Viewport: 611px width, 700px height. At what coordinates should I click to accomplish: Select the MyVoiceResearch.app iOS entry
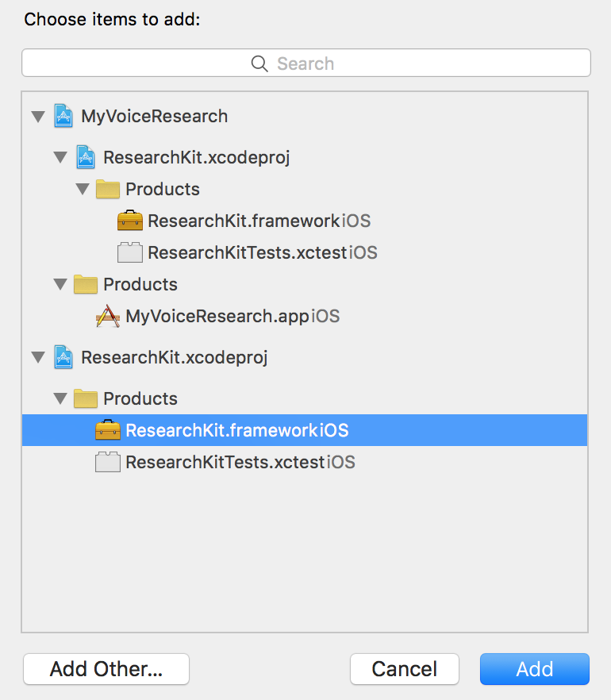point(232,316)
